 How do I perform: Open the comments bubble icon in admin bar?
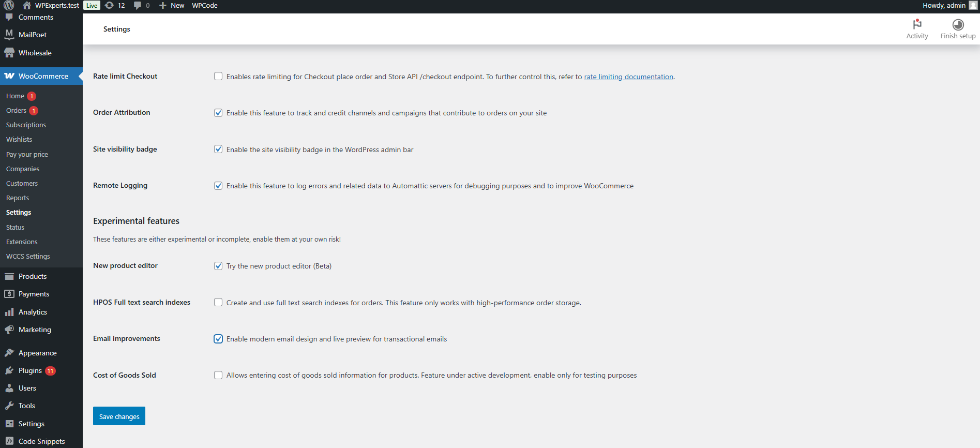tap(138, 5)
